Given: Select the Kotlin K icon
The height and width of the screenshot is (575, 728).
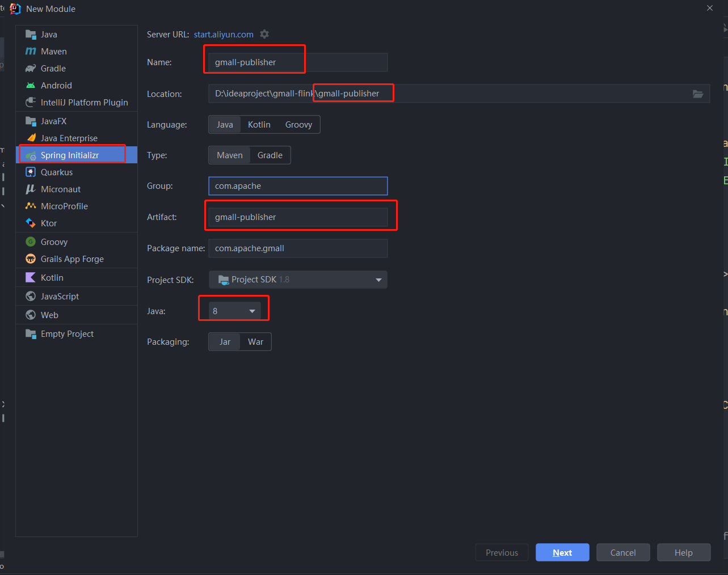Looking at the screenshot, I should (x=31, y=278).
